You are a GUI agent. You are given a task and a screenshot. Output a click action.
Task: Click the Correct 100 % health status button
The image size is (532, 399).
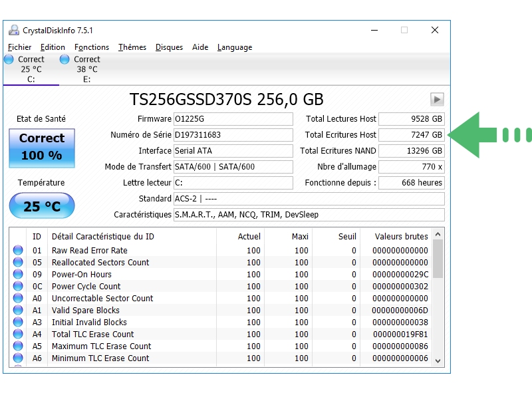[42, 148]
